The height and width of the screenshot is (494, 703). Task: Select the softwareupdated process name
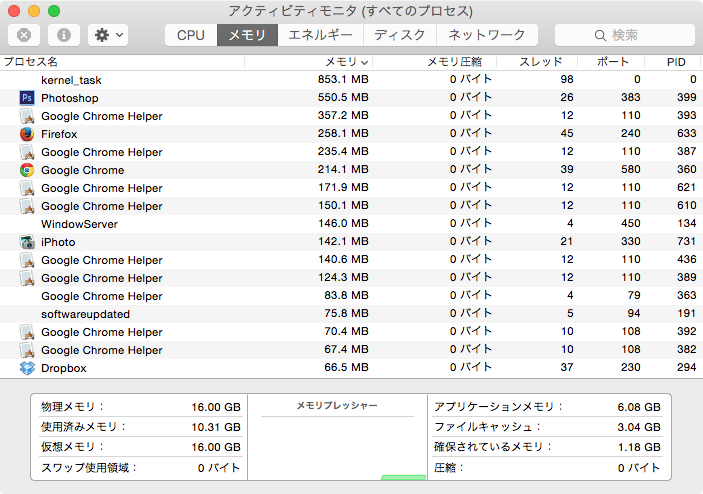point(85,314)
